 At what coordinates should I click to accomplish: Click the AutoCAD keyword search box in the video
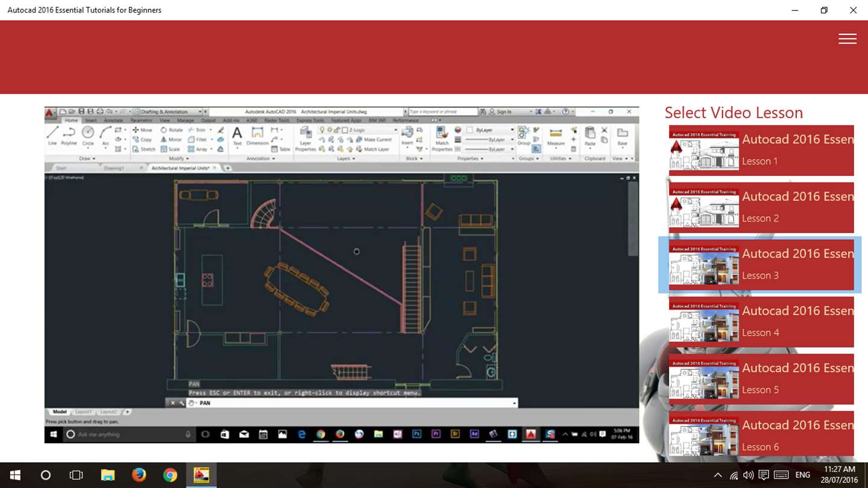(x=442, y=112)
